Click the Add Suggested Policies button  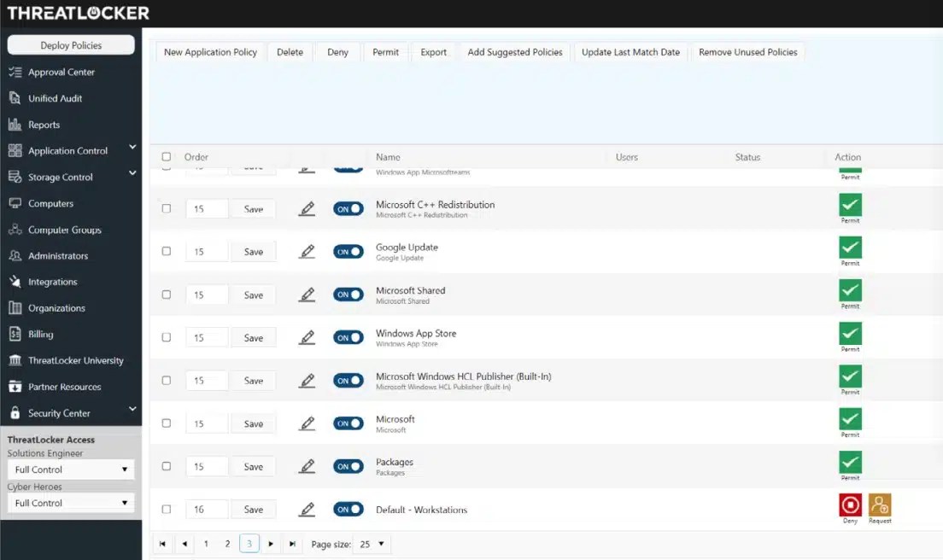click(515, 51)
